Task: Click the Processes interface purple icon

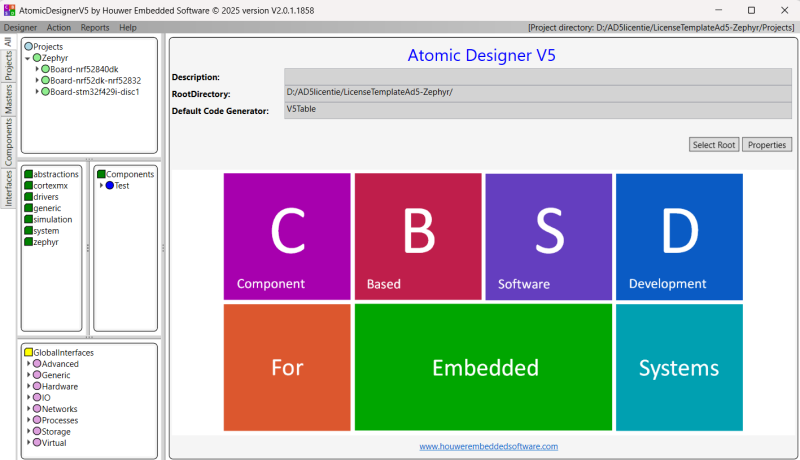Action: click(37, 420)
